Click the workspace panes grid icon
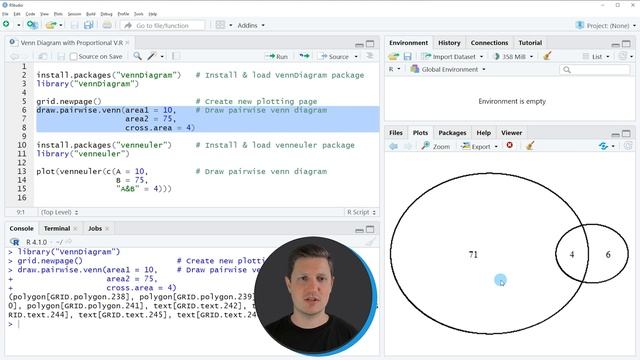The image size is (640, 360). [220, 25]
